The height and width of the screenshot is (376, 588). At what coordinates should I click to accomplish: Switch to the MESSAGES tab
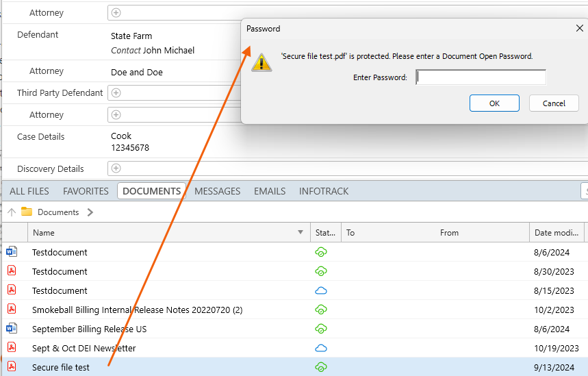coord(217,191)
